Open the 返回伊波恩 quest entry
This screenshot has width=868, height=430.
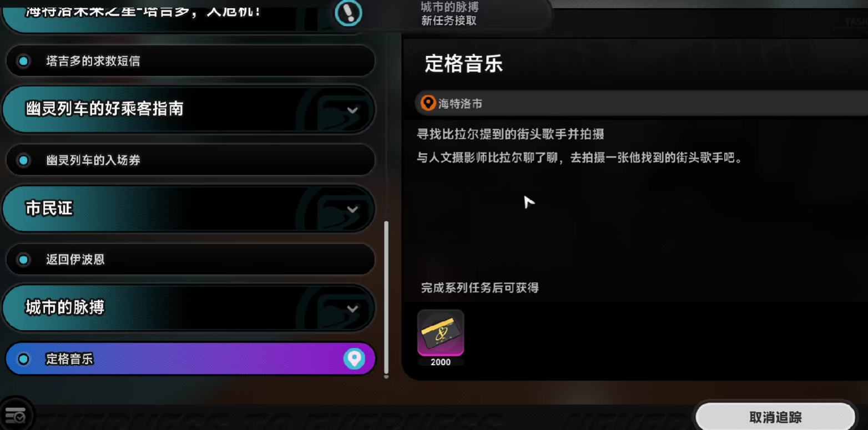190,259
